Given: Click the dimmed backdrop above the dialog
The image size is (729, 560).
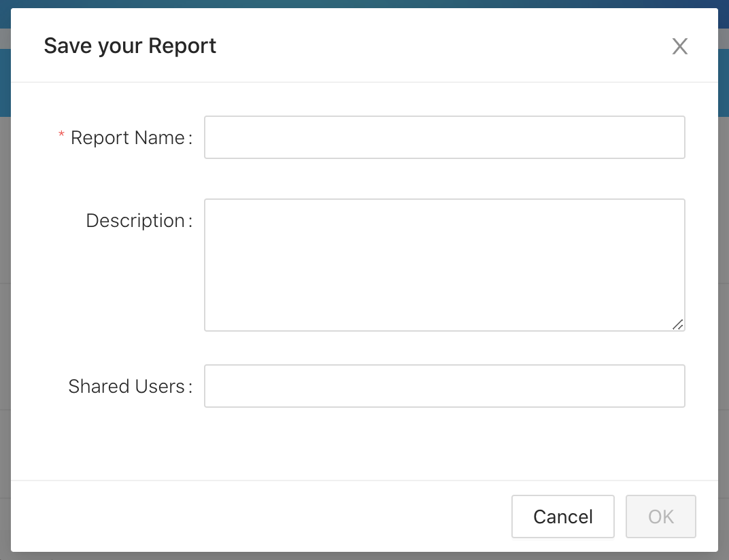Looking at the screenshot, I should [364, 4].
